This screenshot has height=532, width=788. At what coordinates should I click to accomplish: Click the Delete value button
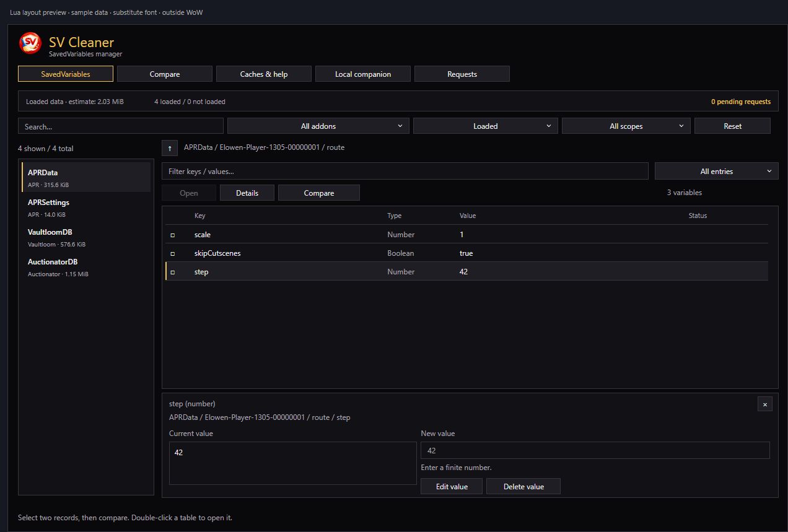tap(523, 486)
